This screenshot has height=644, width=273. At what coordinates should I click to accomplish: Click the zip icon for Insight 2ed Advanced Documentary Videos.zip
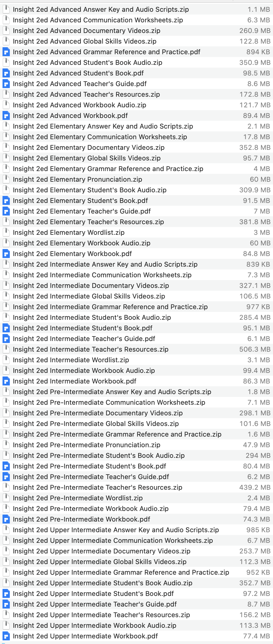6,30
